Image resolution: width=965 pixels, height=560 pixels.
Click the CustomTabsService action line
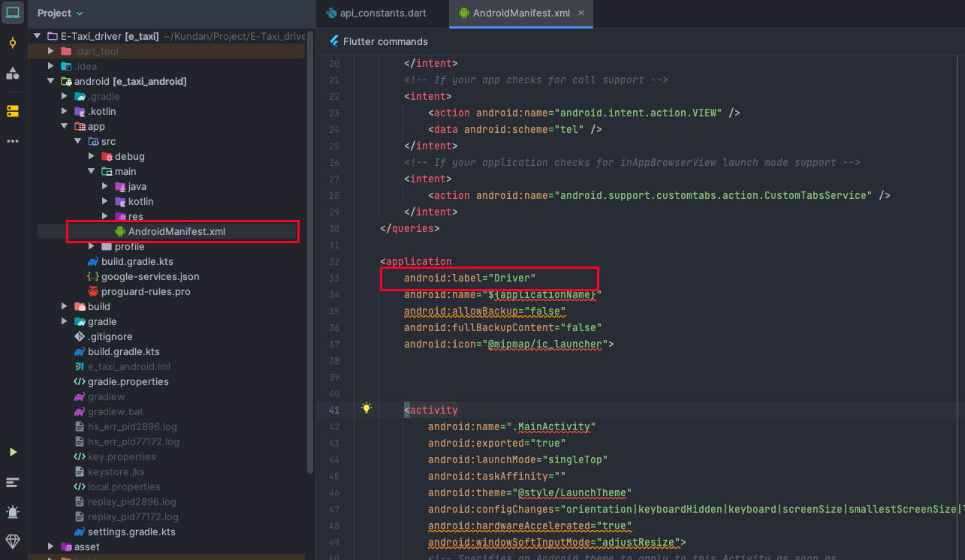[x=659, y=195]
